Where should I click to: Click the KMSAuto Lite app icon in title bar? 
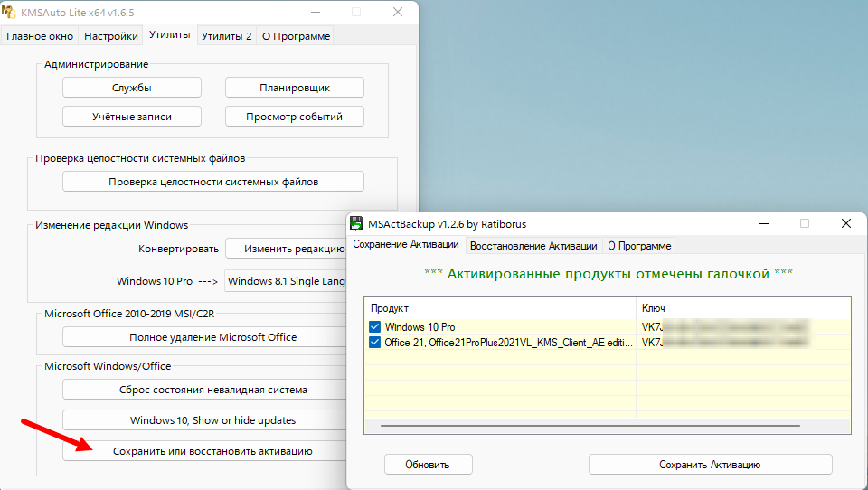point(9,12)
